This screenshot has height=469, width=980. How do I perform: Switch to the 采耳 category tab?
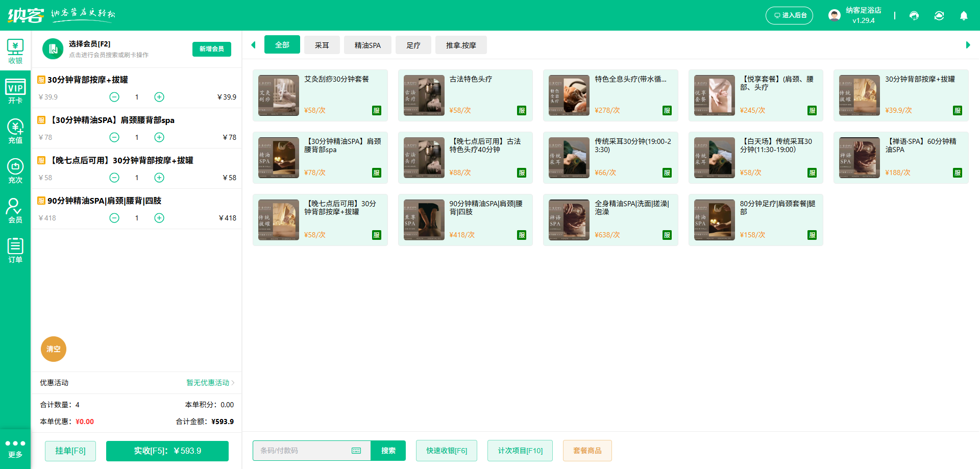pyautogui.click(x=322, y=45)
